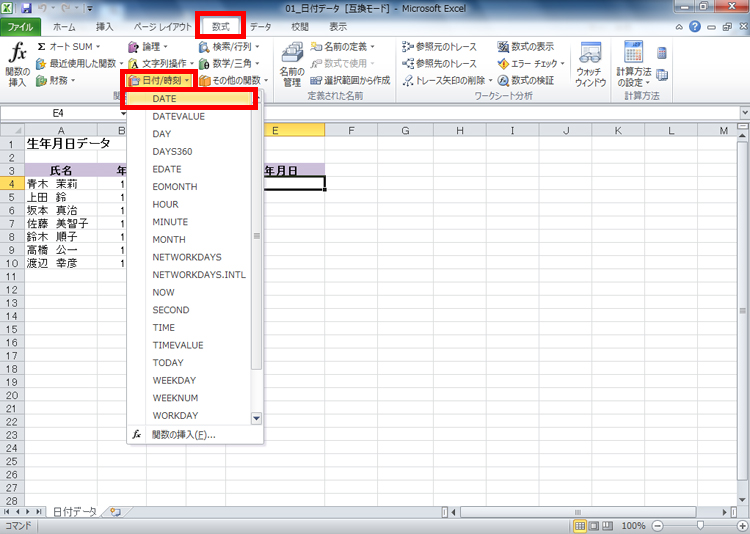
Task: Click the vertical sheet scrollbar
Action: [743, 311]
